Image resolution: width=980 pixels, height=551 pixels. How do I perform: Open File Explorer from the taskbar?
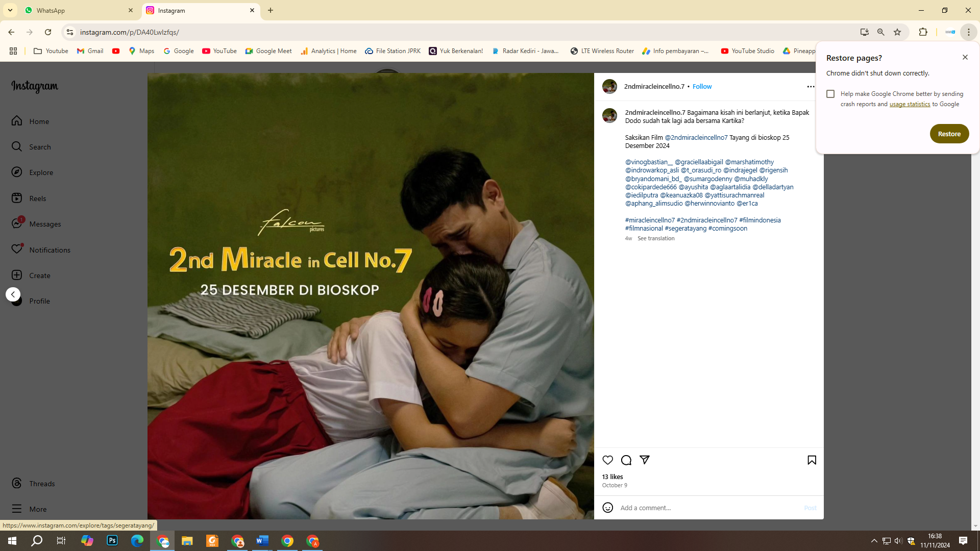click(x=187, y=541)
